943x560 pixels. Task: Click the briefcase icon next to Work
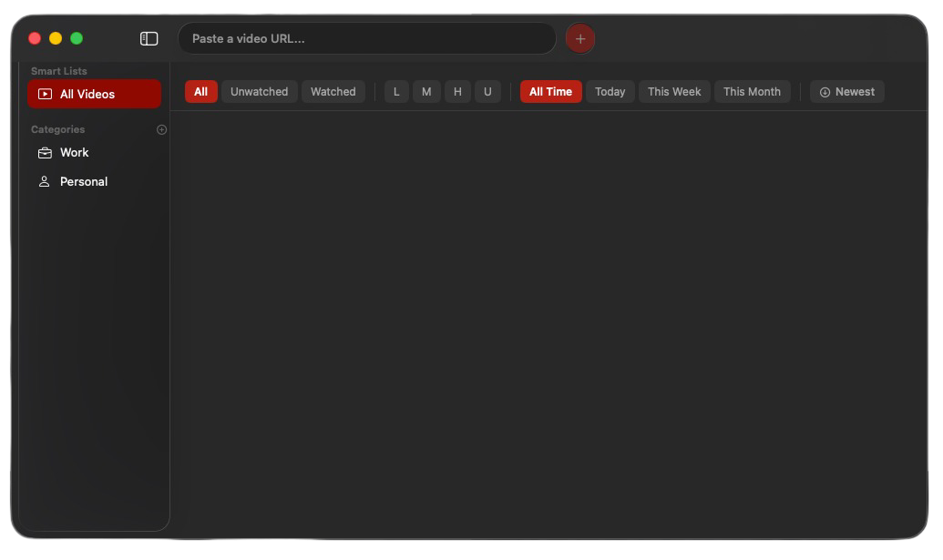[45, 153]
